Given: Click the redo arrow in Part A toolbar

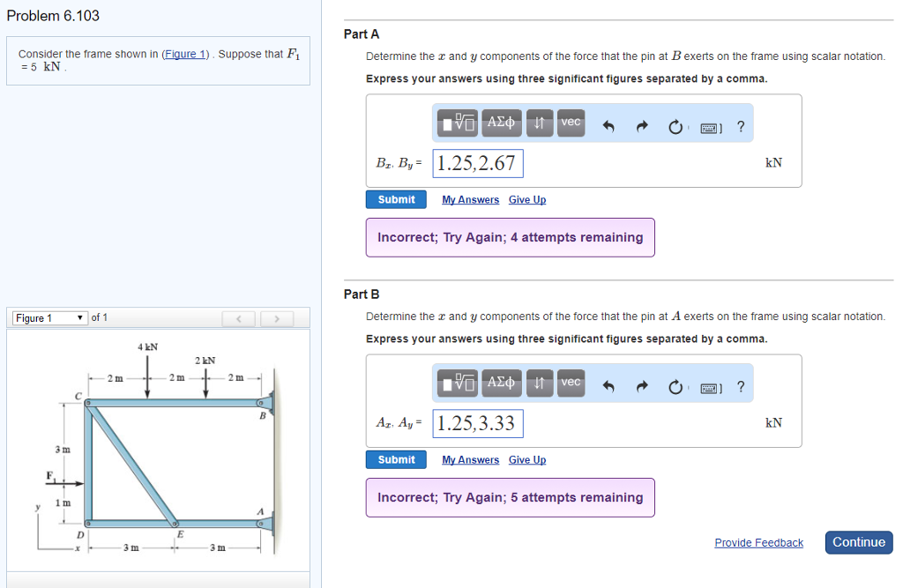Looking at the screenshot, I should pos(642,124).
